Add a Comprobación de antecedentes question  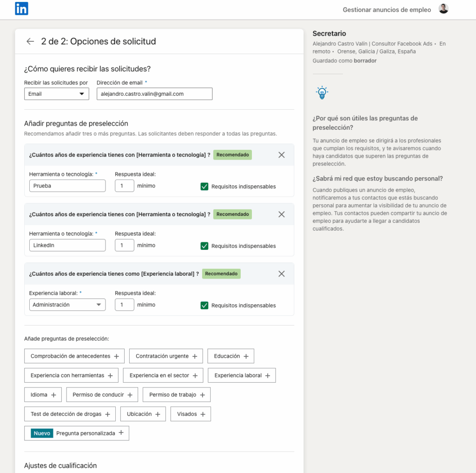(x=74, y=356)
